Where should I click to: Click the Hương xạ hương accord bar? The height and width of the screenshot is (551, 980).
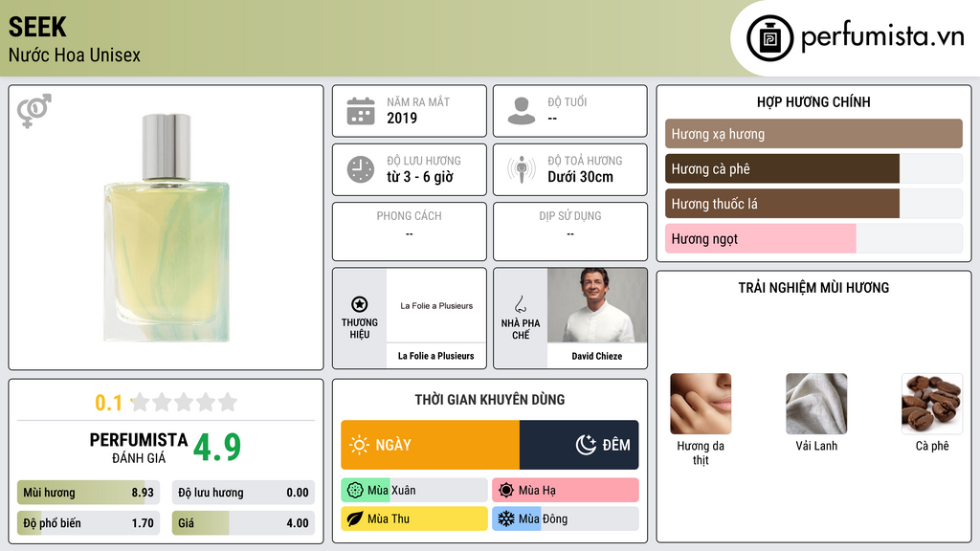[x=813, y=134]
